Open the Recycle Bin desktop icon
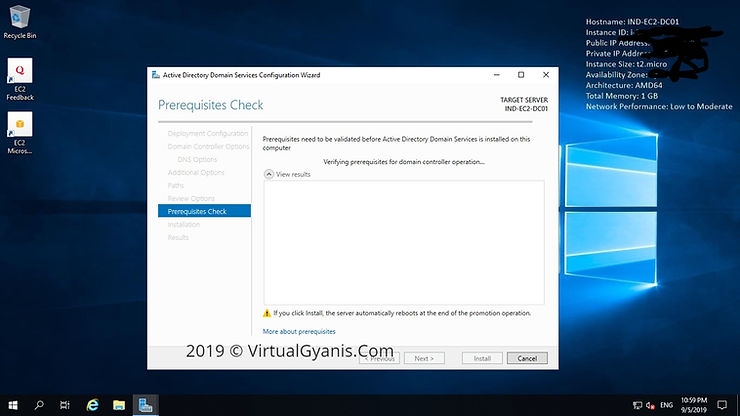This screenshot has width=740, height=416. coord(20,18)
